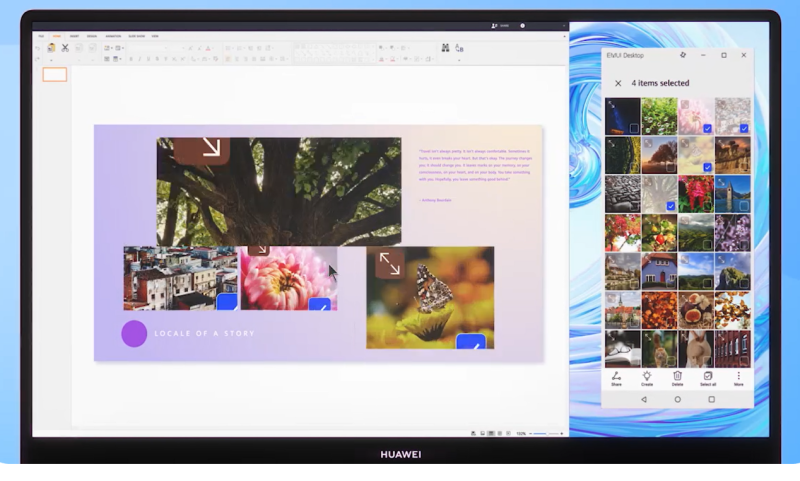The image size is (800, 481).
Task: Click the Cut scissors icon
Action: coord(65,47)
